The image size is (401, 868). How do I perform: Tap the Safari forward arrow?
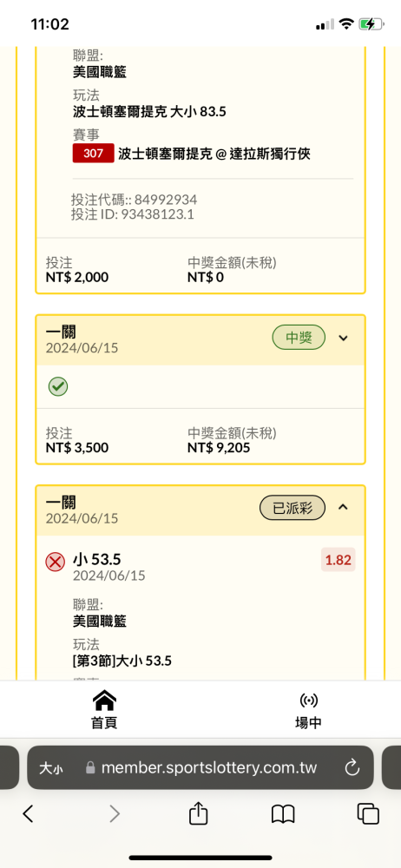point(114,814)
